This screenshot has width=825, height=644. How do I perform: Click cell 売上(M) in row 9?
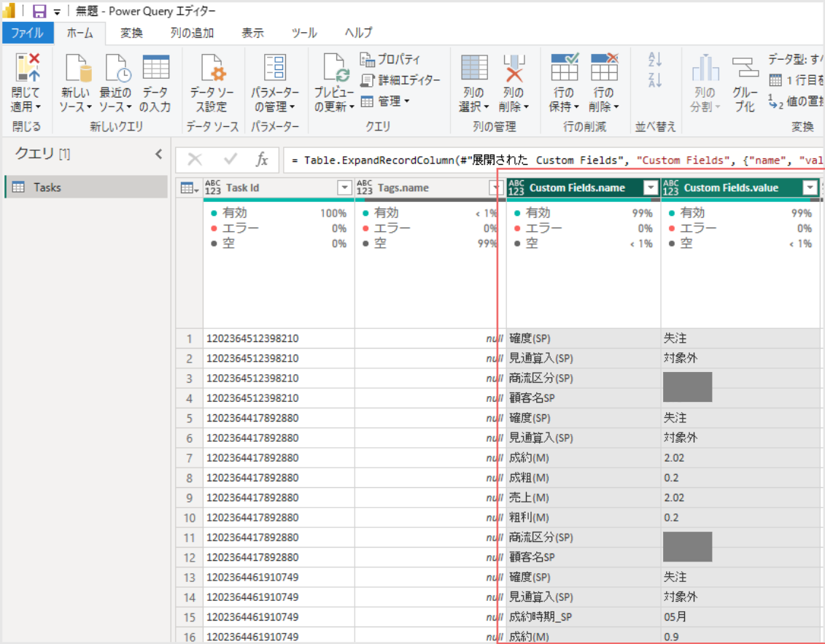583,497
